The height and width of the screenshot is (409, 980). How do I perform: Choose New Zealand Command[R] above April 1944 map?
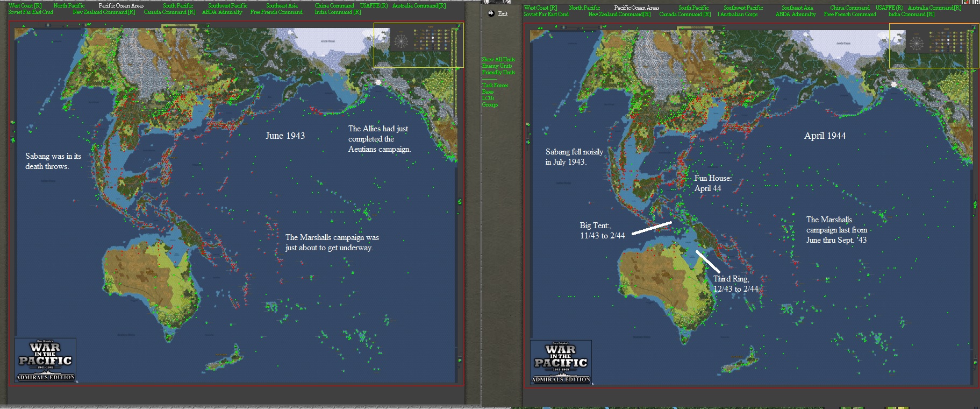619,15
